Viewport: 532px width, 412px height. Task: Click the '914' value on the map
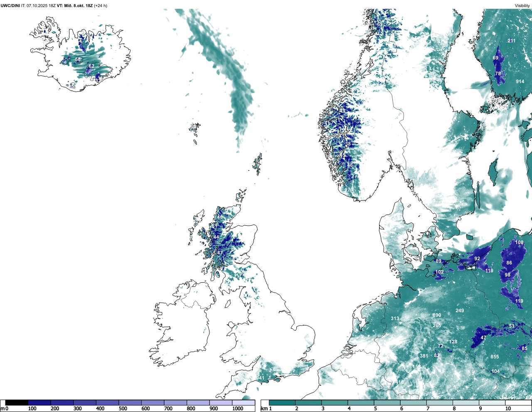[x=520, y=81]
